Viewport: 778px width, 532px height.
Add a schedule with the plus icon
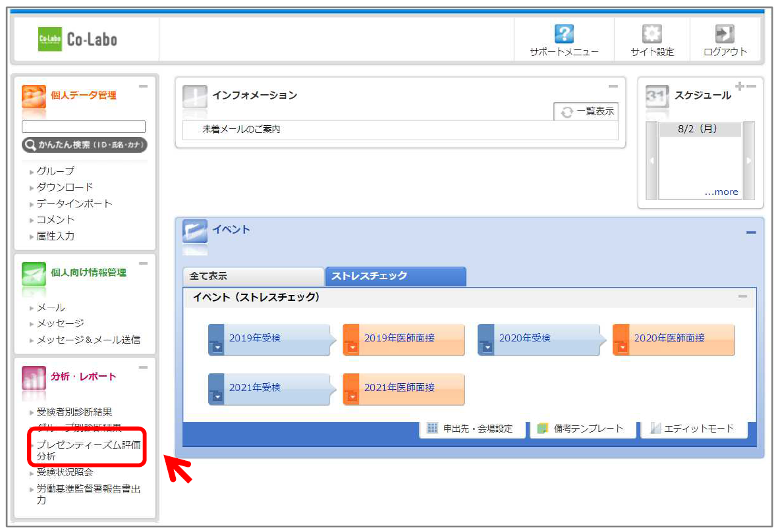[739, 86]
